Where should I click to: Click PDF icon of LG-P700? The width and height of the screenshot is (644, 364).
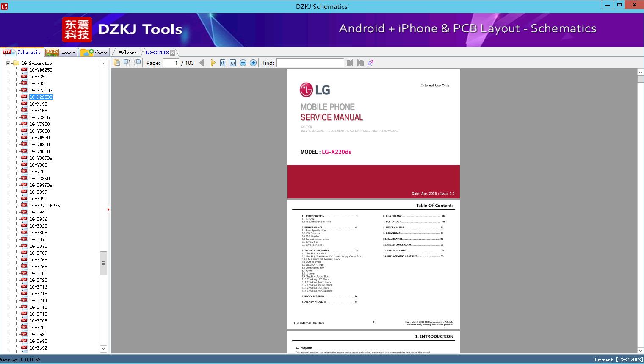pyautogui.click(x=24, y=328)
